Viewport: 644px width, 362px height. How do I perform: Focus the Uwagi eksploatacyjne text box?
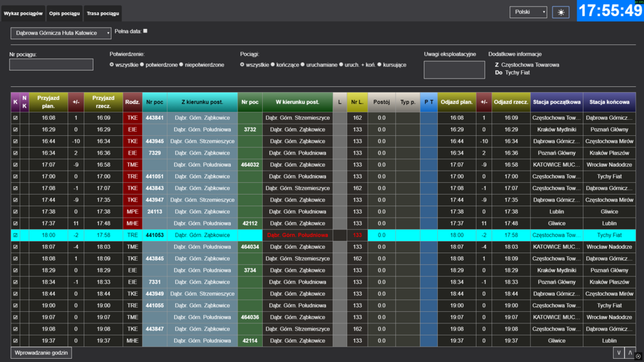(x=454, y=70)
